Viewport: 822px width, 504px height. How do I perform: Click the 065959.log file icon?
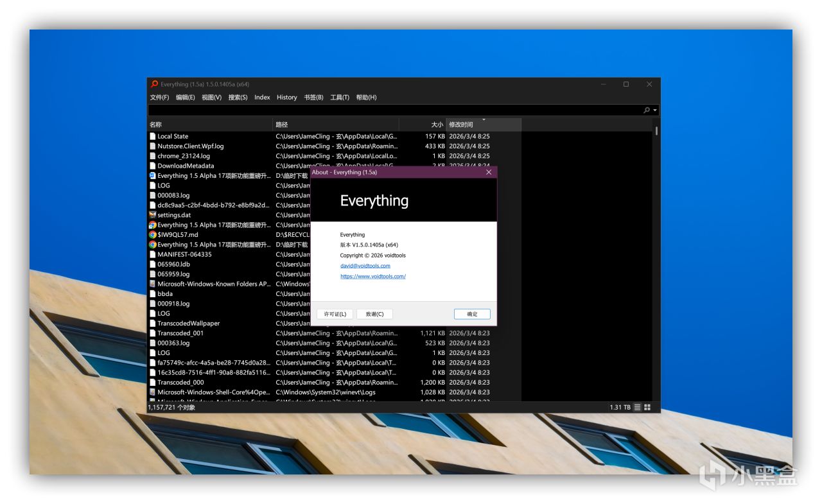(153, 274)
